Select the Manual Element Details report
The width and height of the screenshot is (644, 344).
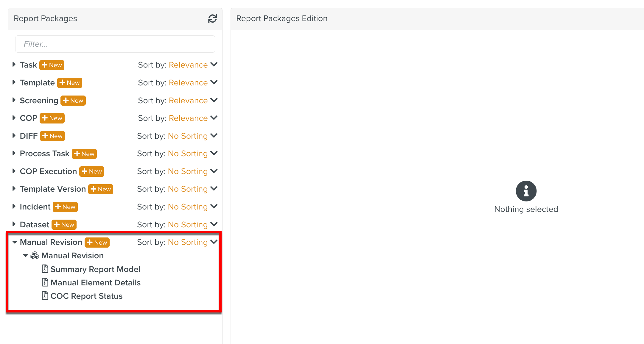(x=96, y=283)
